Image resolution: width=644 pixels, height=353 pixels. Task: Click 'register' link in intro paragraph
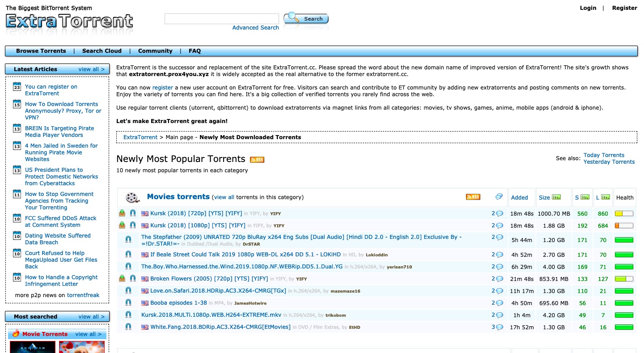click(162, 88)
